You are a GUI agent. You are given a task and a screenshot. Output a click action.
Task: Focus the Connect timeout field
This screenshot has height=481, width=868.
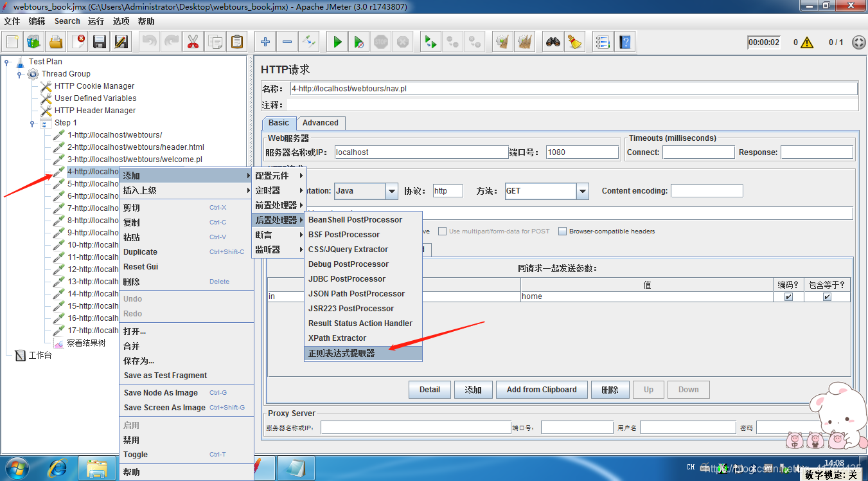tap(698, 152)
